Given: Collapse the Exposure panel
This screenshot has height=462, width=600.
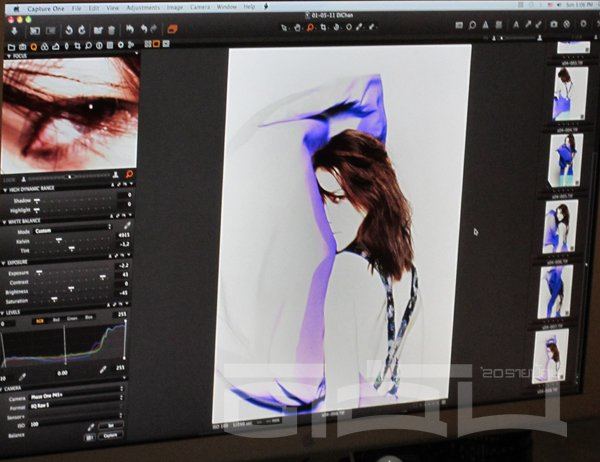Looking at the screenshot, I should tap(3, 263).
